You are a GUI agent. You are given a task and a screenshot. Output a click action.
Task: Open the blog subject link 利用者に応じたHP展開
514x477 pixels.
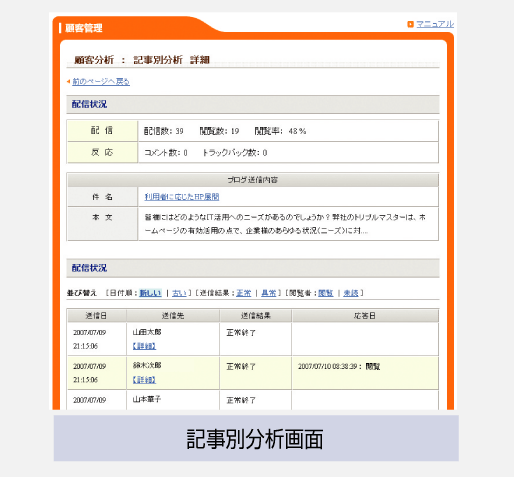182,197
